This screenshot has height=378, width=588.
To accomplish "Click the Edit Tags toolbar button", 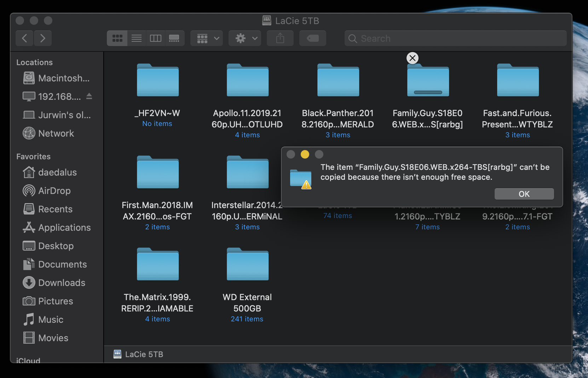I will point(313,38).
